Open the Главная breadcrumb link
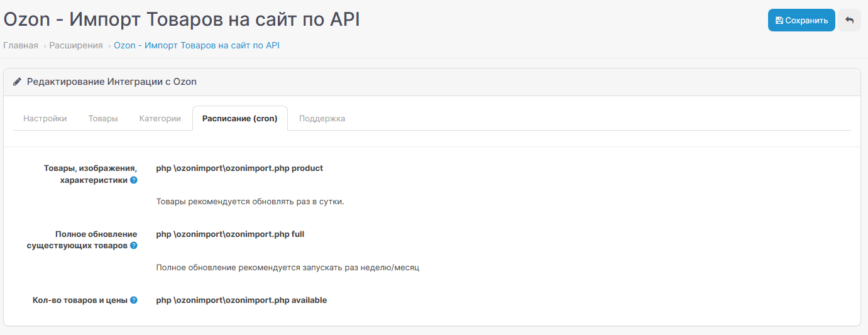The image size is (868, 335). coord(21,45)
